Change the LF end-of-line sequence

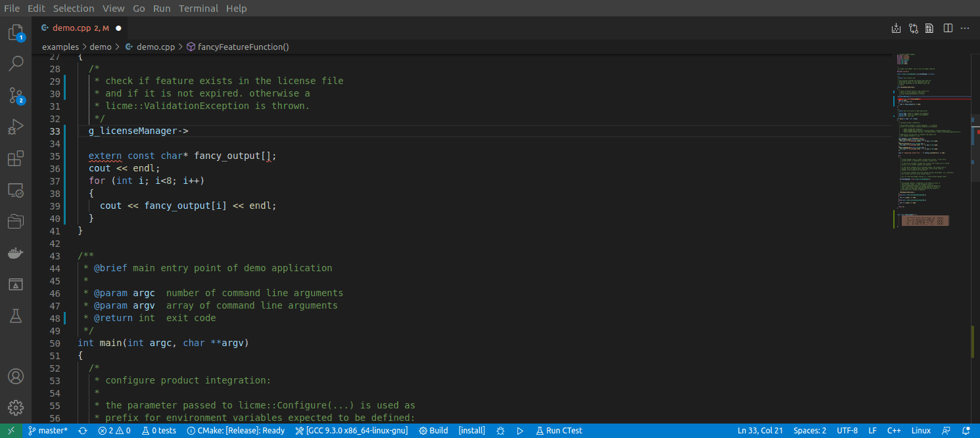(872, 431)
